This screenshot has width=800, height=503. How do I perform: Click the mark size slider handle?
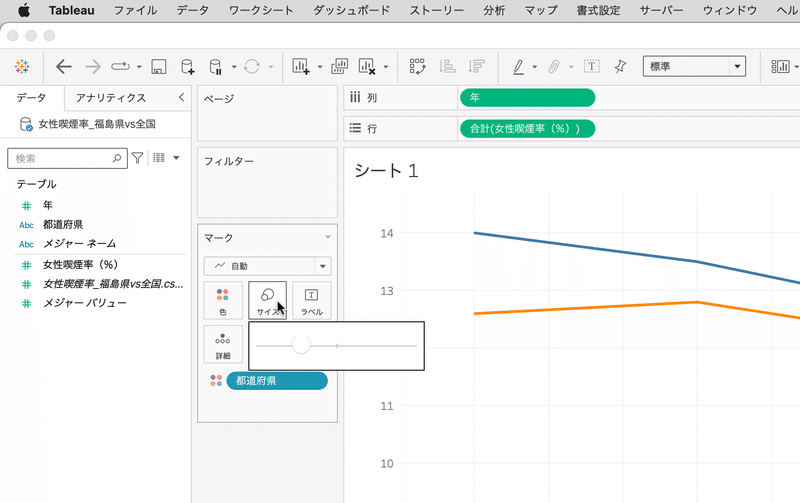click(301, 345)
